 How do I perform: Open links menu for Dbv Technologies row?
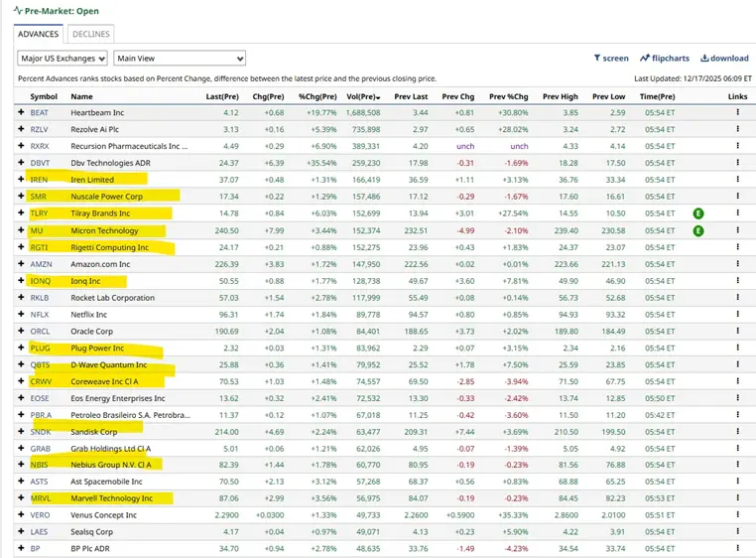pos(738,162)
